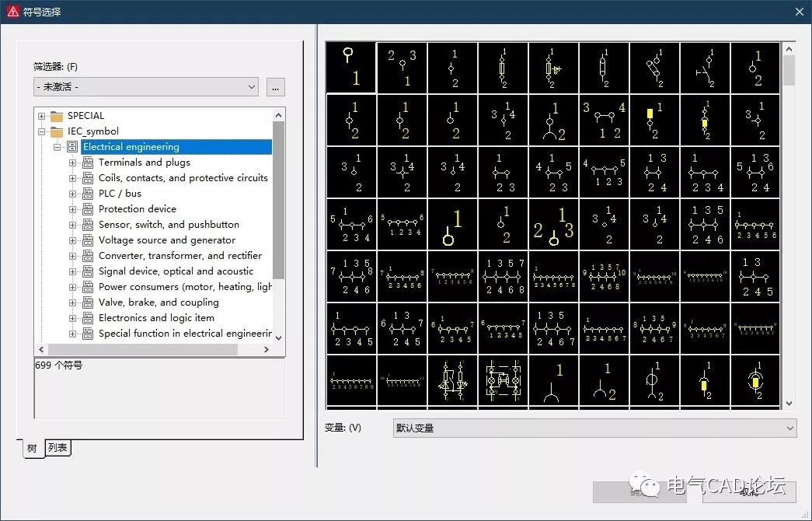Select the symbol labeled 1 3 over 2 4 5
Image resolution: width=812 pixels, height=521 pixels.
(x=755, y=276)
